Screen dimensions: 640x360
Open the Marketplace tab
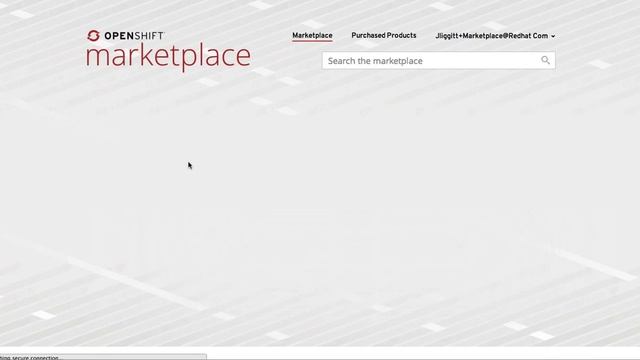tap(312, 36)
